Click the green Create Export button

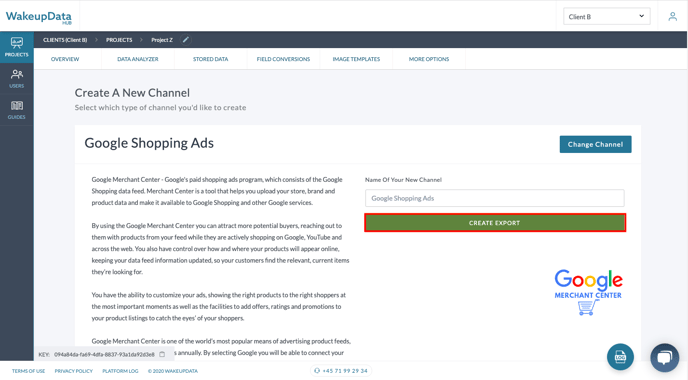coord(494,223)
